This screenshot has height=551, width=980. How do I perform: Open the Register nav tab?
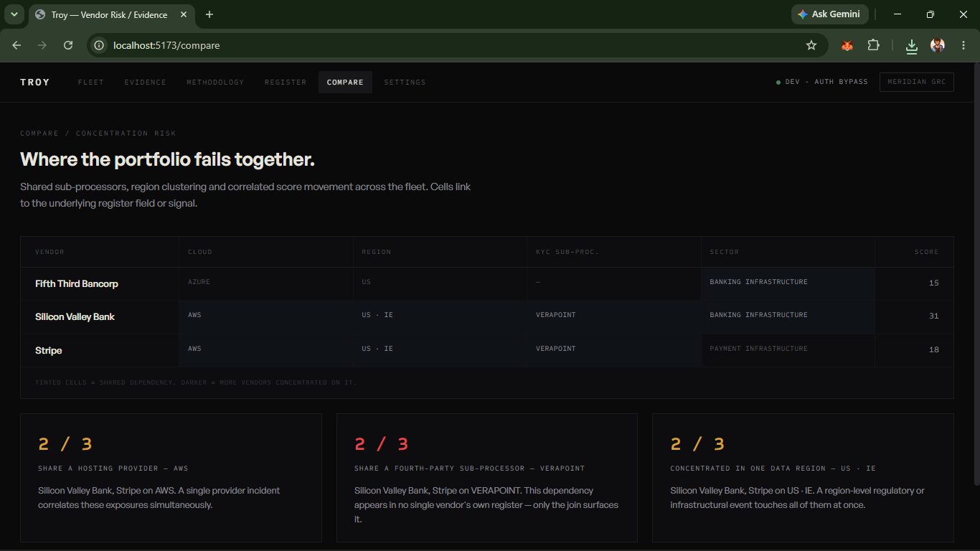(x=286, y=83)
